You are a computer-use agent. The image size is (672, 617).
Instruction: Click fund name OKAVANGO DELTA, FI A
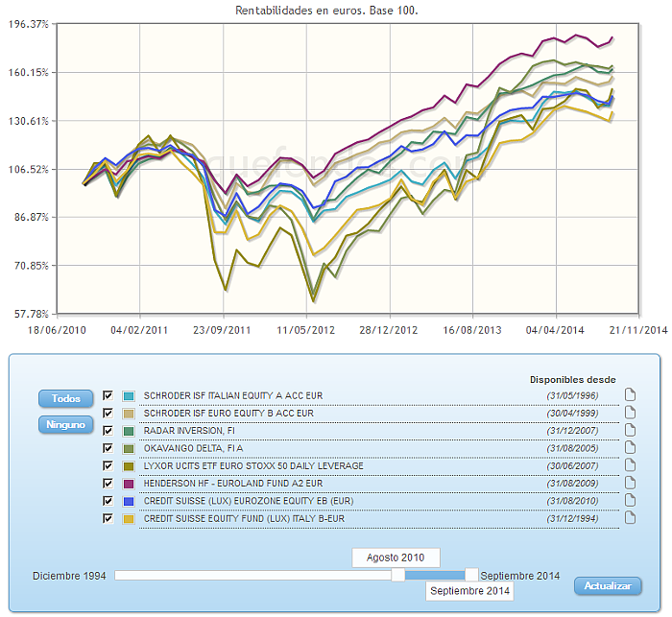pyautogui.click(x=193, y=448)
